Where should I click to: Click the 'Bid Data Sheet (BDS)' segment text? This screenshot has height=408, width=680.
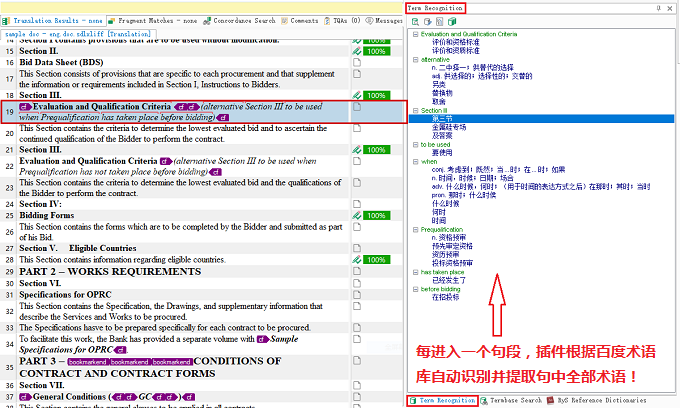point(61,62)
